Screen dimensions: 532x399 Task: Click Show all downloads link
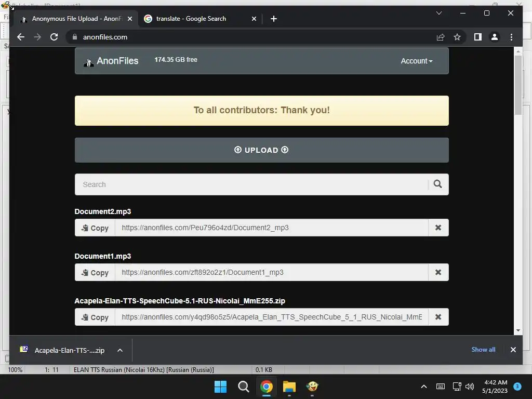[483, 350]
